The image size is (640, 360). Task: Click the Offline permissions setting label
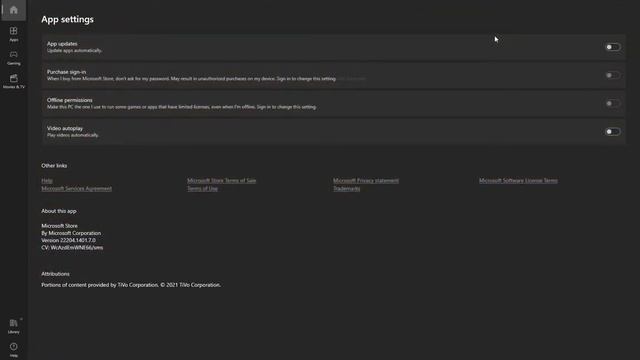pyautogui.click(x=69, y=100)
